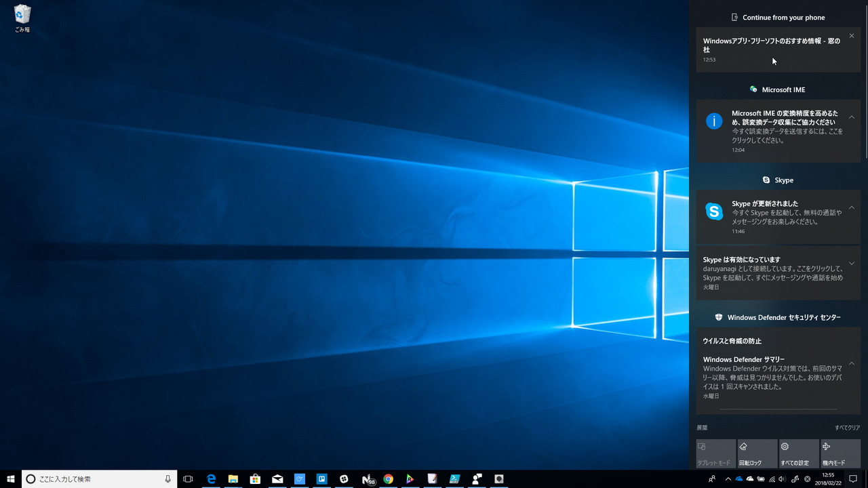Viewport: 868px width, 488px height.
Task: Click the Windows Defender セキュリティ センター header
Action: coord(778,317)
